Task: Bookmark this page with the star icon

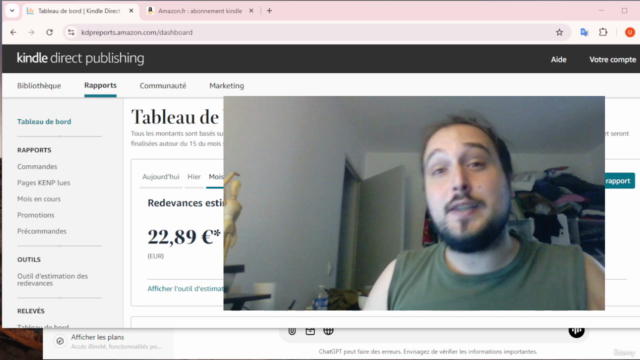Action: [559, 32]
